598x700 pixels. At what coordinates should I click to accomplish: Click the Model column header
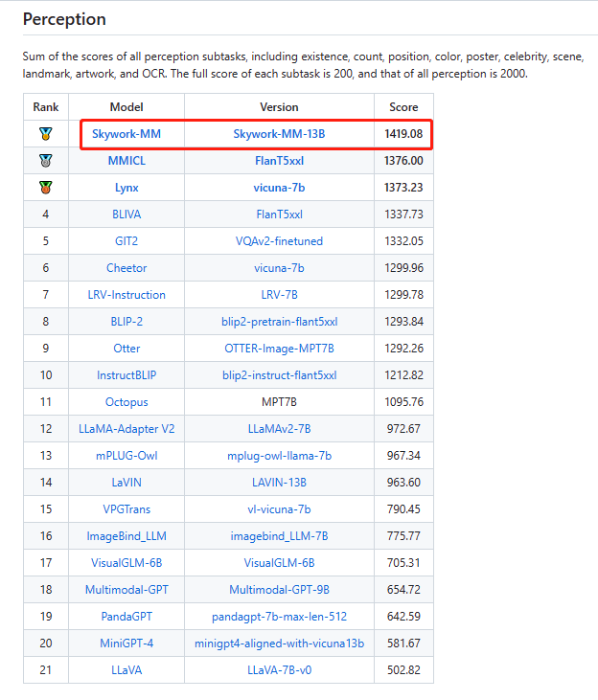126,107
